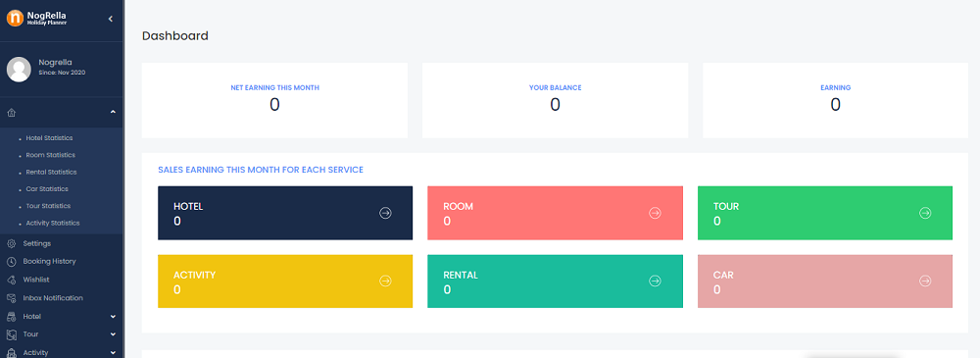
Task: Click the Tour icon in sidebar
Action: [x=11, y=334]
